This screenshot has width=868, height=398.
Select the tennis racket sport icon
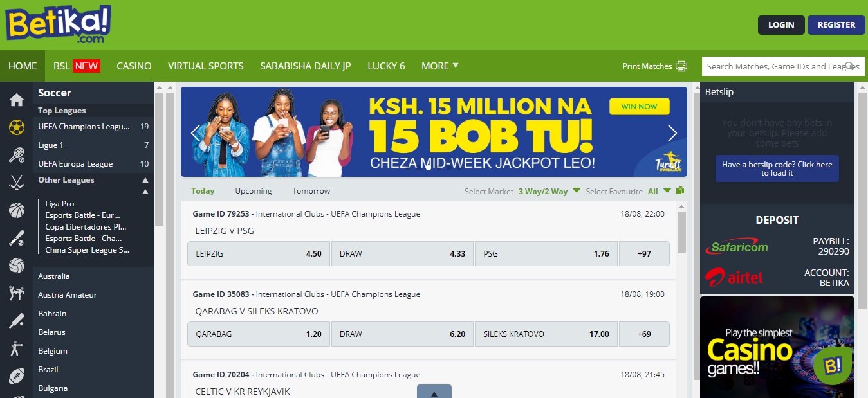click(x=17, y=155)
